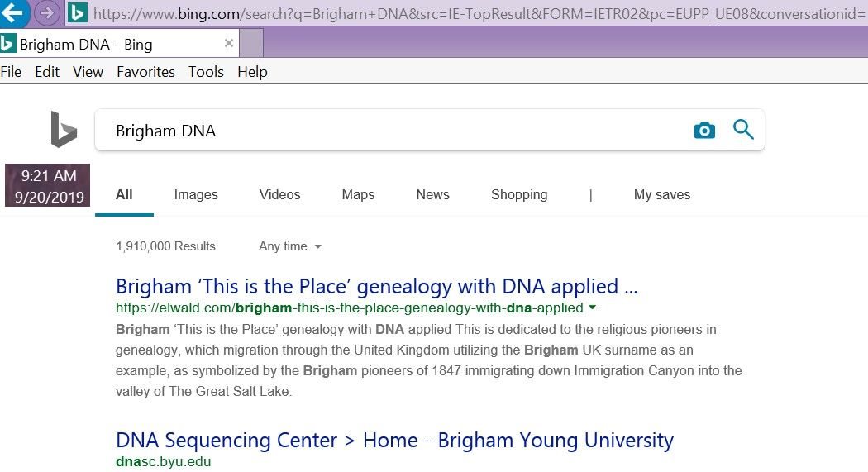868x472 pixels.
Task: Open the File menu
Action: tap(11, 72)
